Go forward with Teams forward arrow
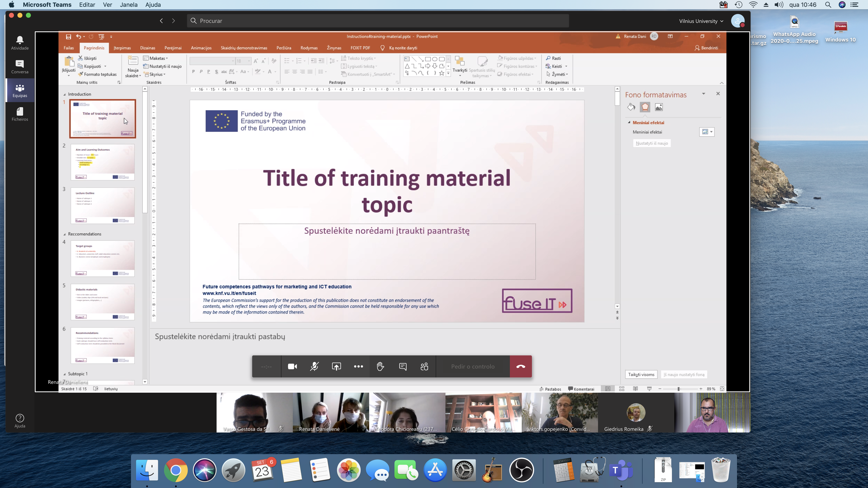 pyautogui.click(x=174, y=21)
